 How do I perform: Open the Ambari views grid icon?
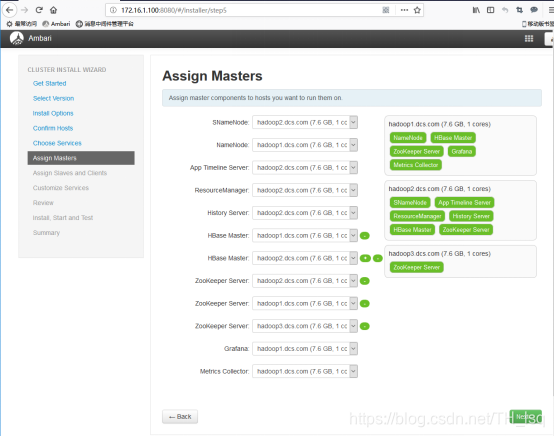(x=529, y=39)
